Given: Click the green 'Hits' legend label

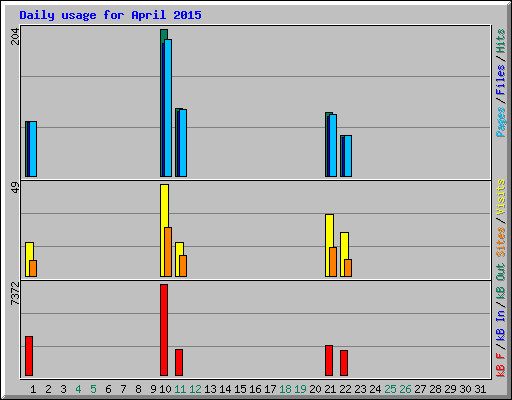Looking at the screenshot, I should pyautogui.click(x=501, y=41).
